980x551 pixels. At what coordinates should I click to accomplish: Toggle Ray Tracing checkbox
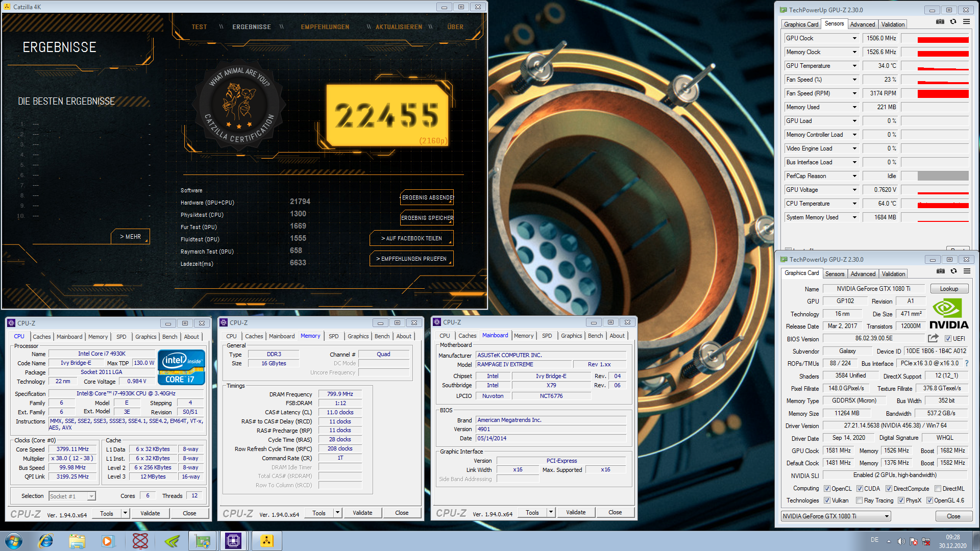click(859, 500)
